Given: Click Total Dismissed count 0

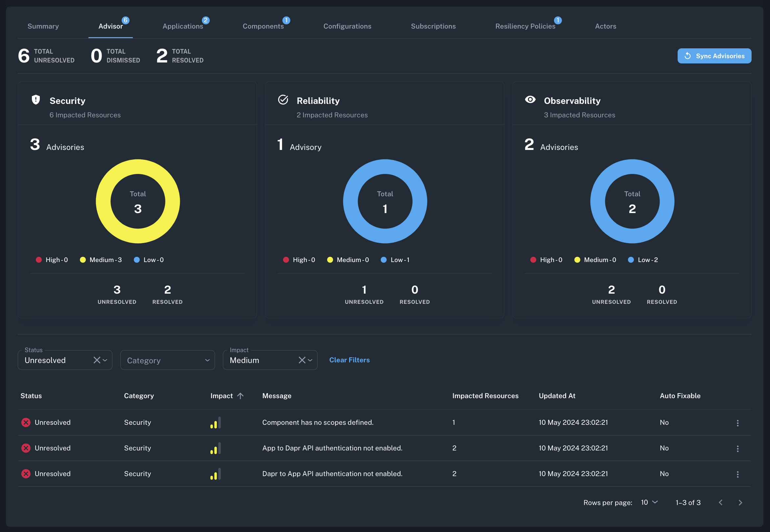Looking at the screenshot, I should click(x=96, y=55).
